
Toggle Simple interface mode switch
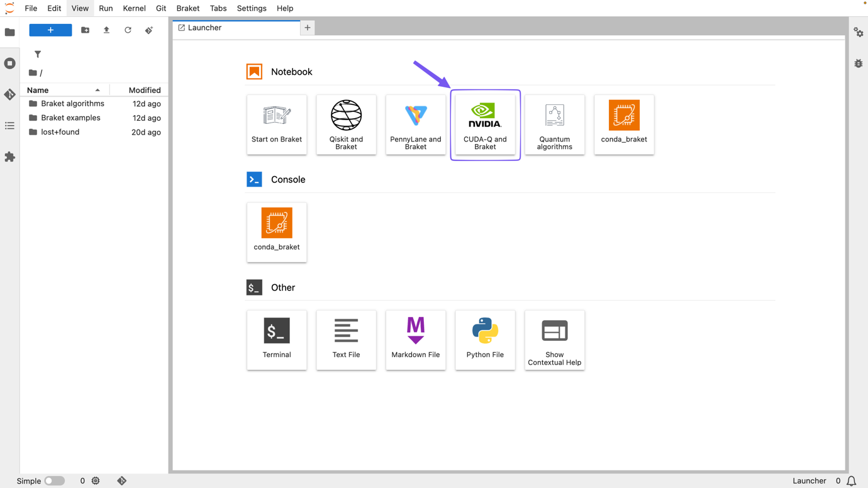click(55, 481)
